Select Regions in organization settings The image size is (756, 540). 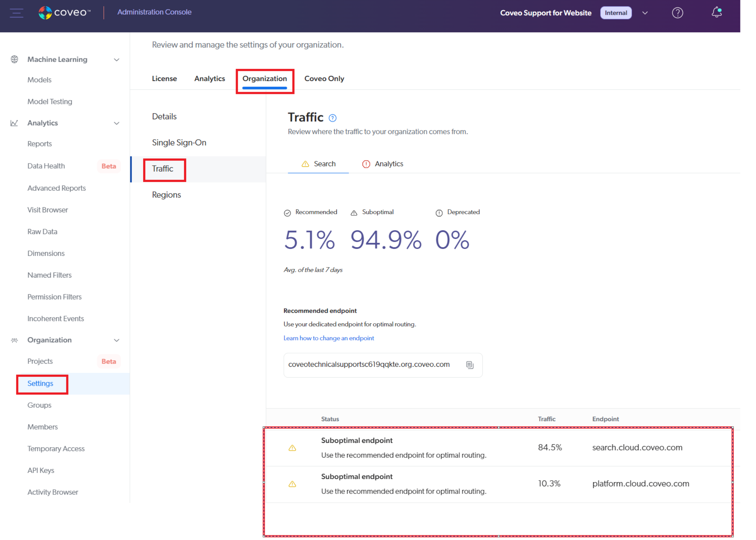tap(166, 195)
